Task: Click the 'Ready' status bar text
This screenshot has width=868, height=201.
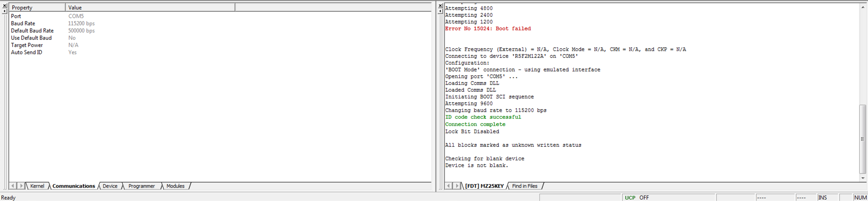Action: pos(9,198)
